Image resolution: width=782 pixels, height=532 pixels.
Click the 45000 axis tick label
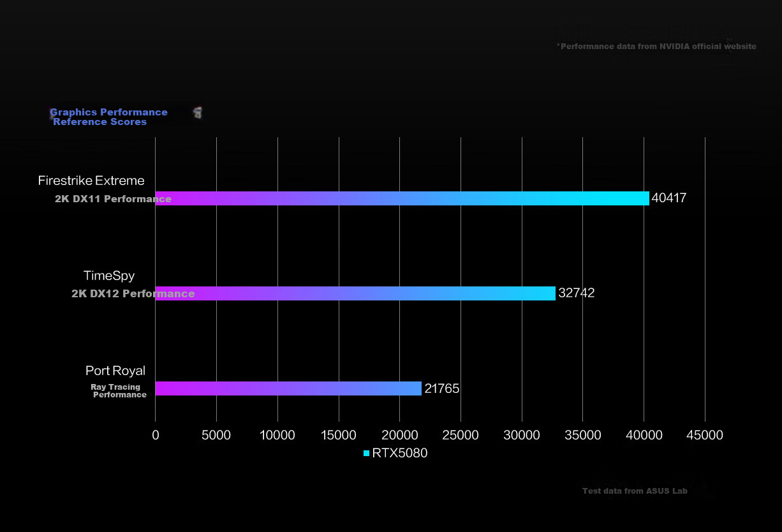[705, 435]
